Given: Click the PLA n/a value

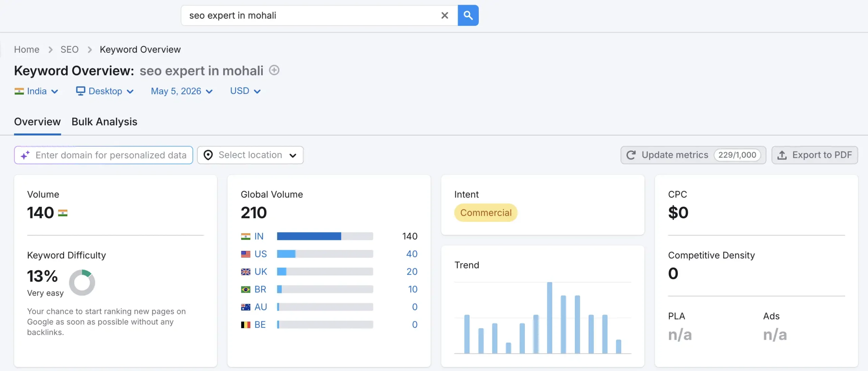Looking at the screenshot, I should tap(680, 335).
